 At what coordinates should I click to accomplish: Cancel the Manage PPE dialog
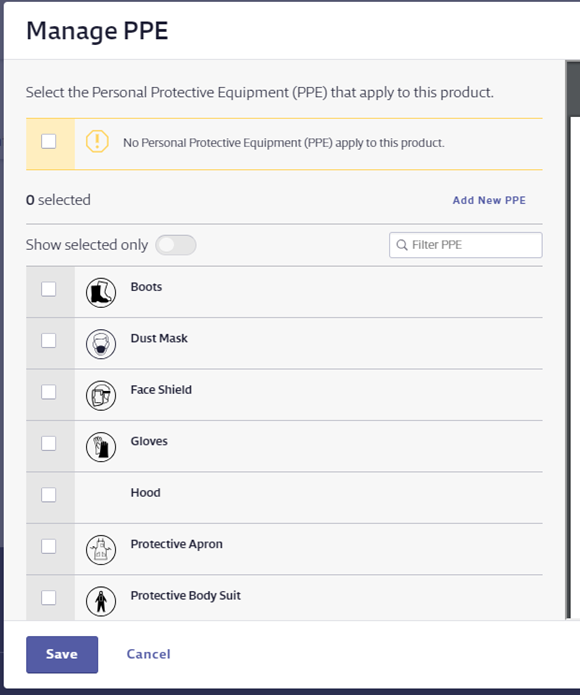pos(148,654)
